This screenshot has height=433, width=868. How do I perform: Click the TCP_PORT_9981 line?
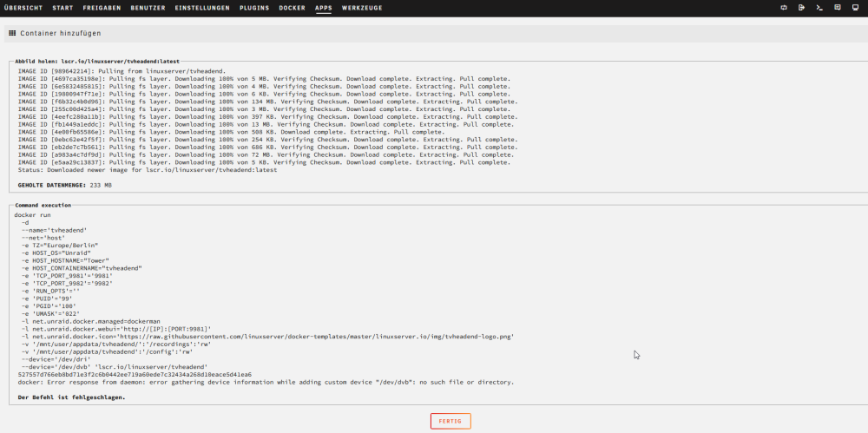pos(67,275)
